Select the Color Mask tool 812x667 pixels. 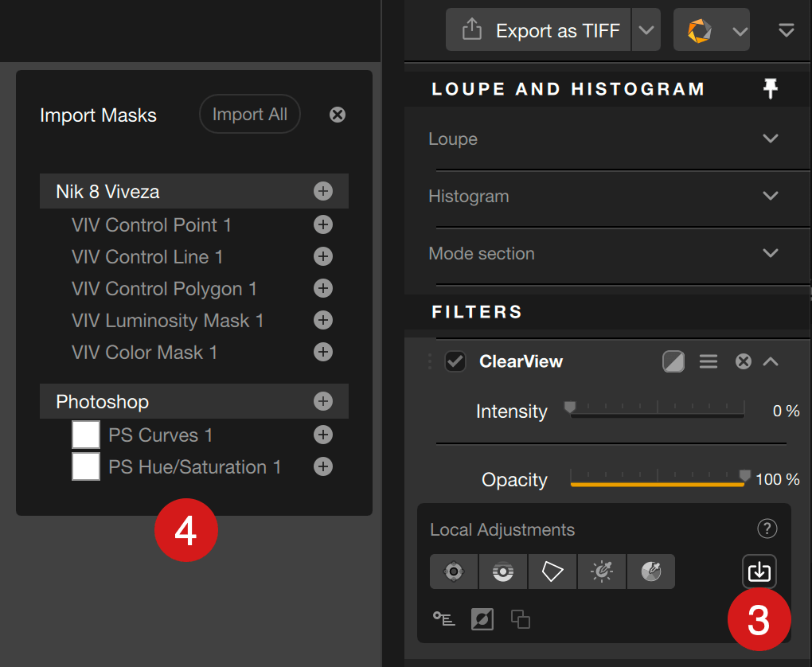pos(651,571)
